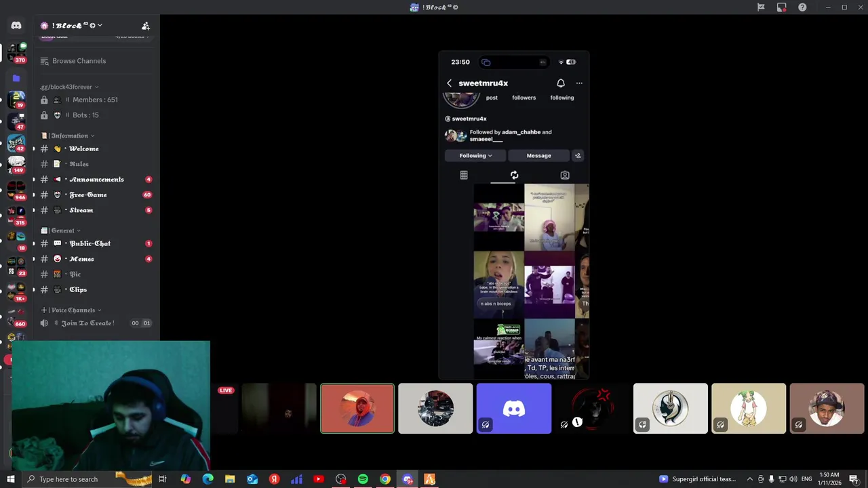868x488 pixels.
Task: Switch to the reposts tab
Action: point(514,175)
